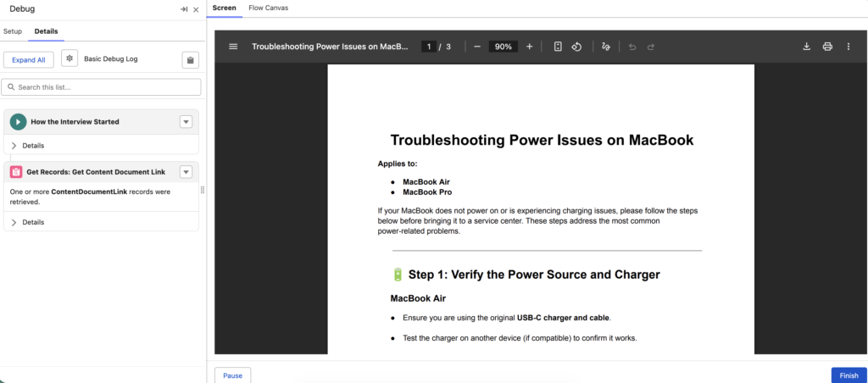Open the PDF more actions menu
The height and width of the screenshot is (383, 868).
point(849,47)
